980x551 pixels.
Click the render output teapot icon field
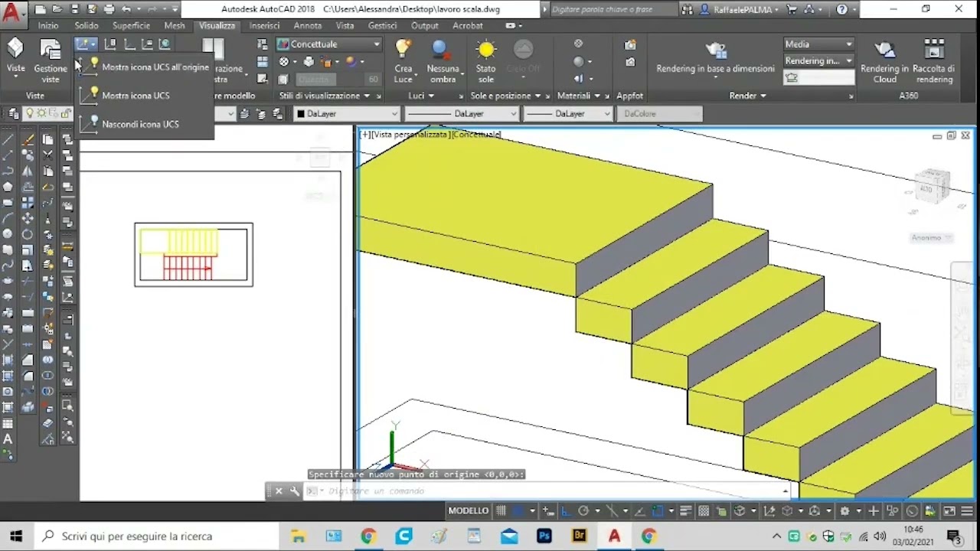819,77
